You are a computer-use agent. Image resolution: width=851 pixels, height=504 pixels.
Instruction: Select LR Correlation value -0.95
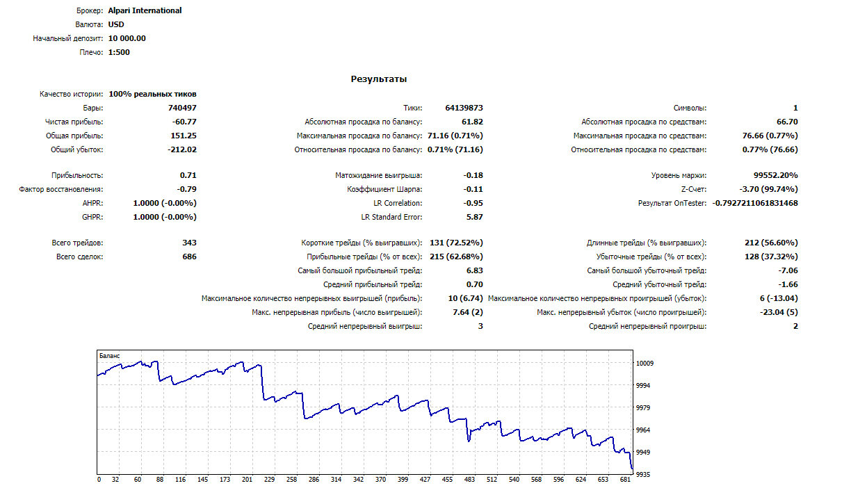pos(473,203)
